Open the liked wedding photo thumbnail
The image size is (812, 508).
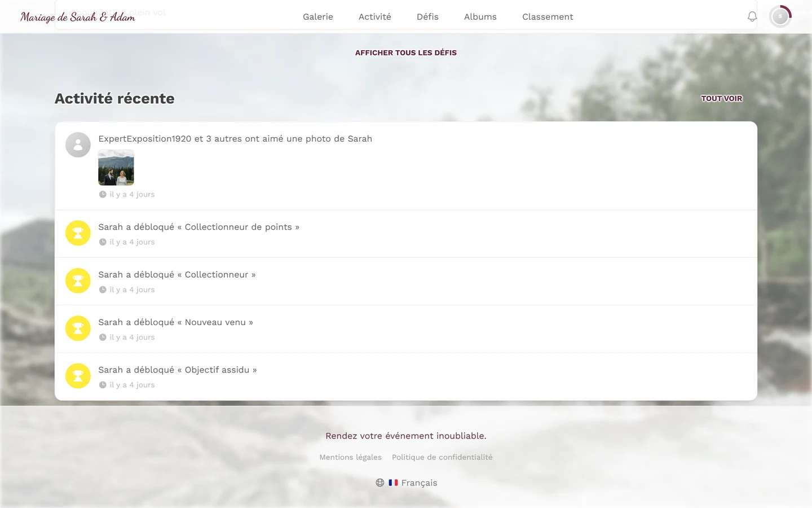(116, 168)
